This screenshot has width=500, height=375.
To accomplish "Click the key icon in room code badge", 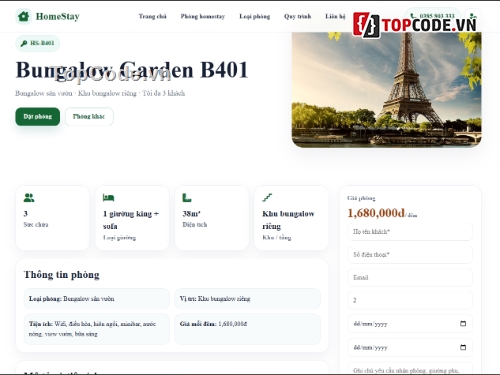I will coord(24,43).
